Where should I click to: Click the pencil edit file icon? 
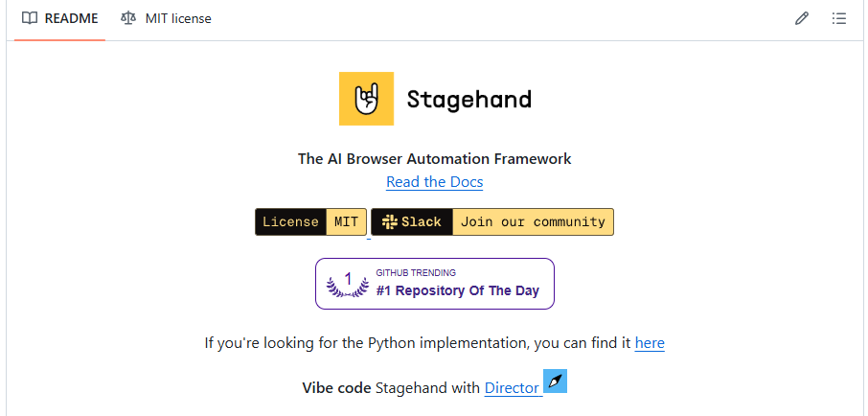click(801, 18)
